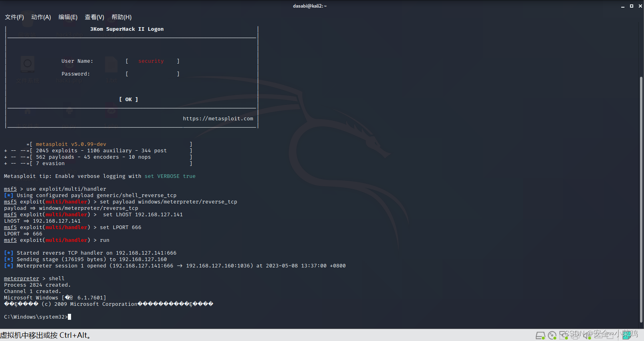This screenshot has height=341, width=644.
Task: Open the 动作(A) menu
Action: [41, 17]
